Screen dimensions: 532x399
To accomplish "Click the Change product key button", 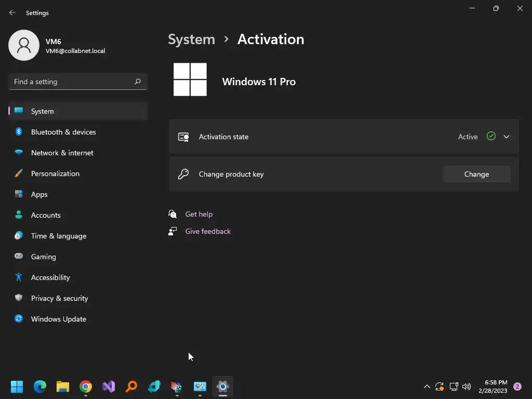I will pyautogui.click(x=476, y=174).
